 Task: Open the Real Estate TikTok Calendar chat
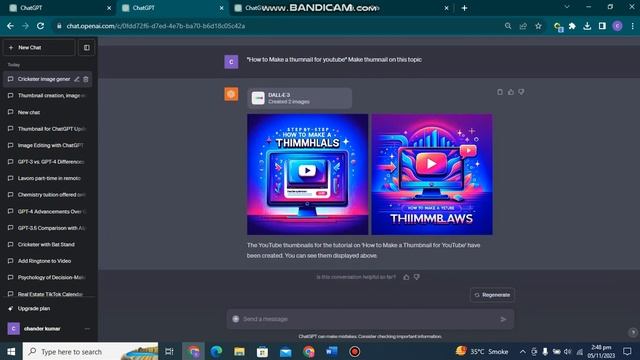[48, 294]
